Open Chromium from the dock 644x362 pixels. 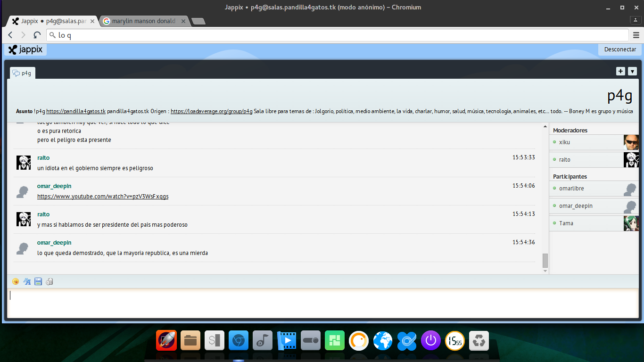tap(239, 340)
